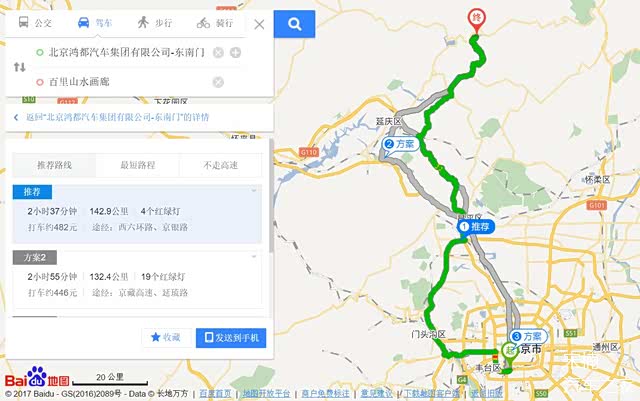Expand the 推荐 route details chevron
This screenshot has width=640, height=401.
[254, 190]
